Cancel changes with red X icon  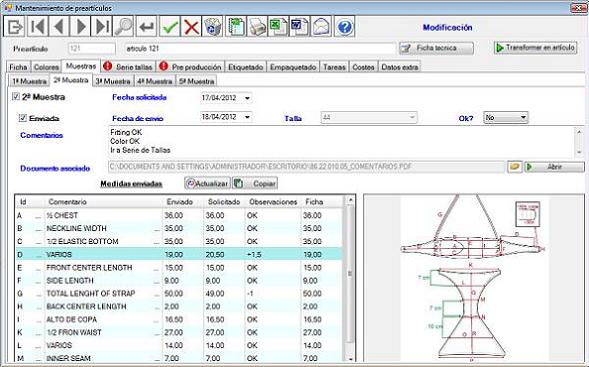click(191, 26)
